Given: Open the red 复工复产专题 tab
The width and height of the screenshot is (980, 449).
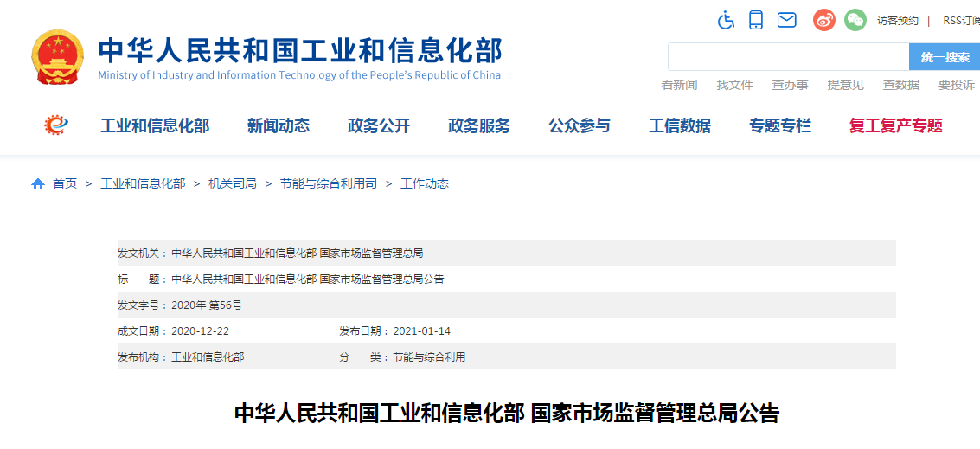Looking at the screenshot, I should click(x=895, y=126).
